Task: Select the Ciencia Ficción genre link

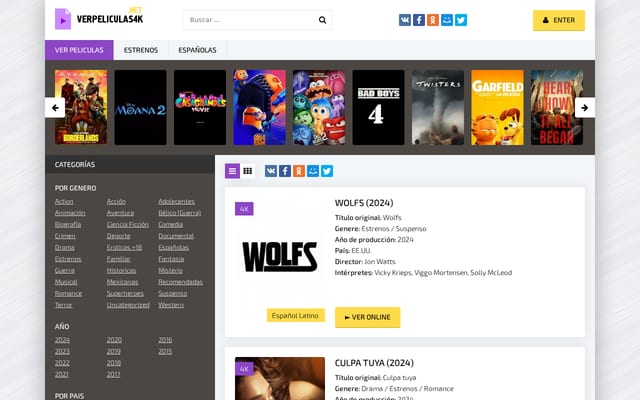Action: point(128,224)
